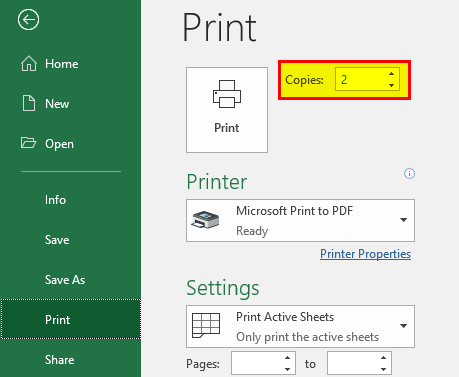The width and height of the screenshot is (459, 377).
Task: Click the New document icon in sidebar
Action: pos(29,103)
